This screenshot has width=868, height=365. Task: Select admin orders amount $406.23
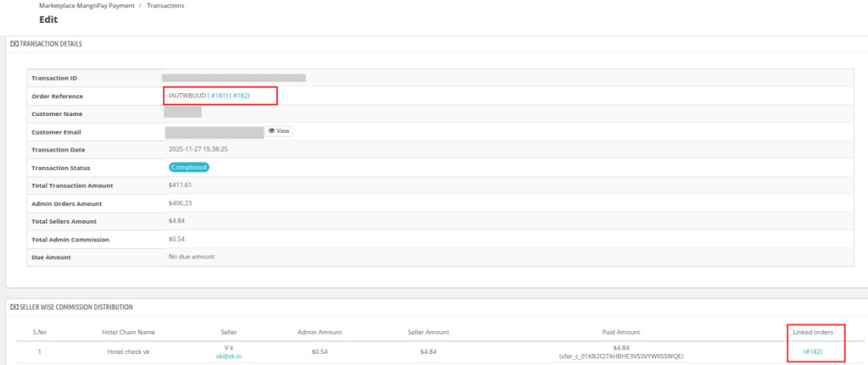pyautogui.click(x=181, y=203)
